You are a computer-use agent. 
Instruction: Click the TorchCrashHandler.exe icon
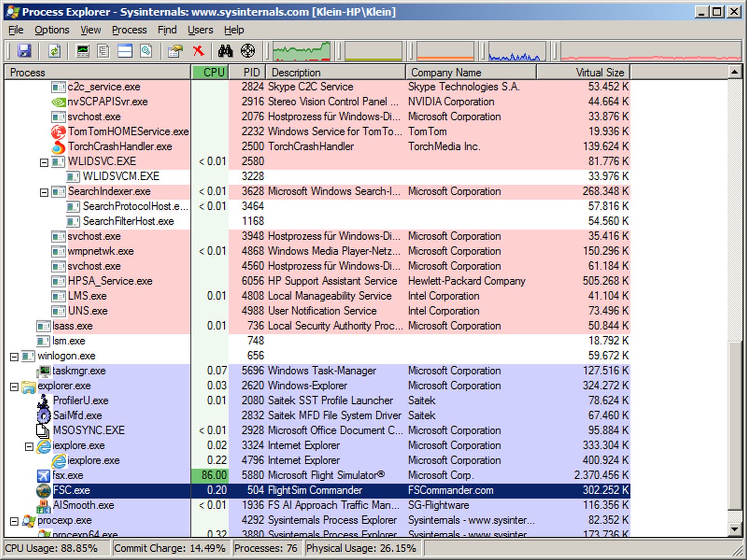coord(58,147)
